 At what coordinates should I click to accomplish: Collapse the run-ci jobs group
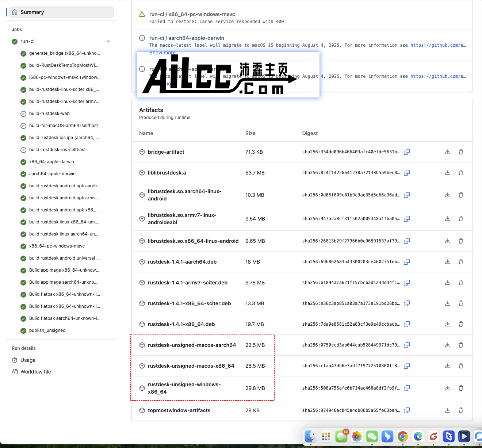[x=108, y=42]
